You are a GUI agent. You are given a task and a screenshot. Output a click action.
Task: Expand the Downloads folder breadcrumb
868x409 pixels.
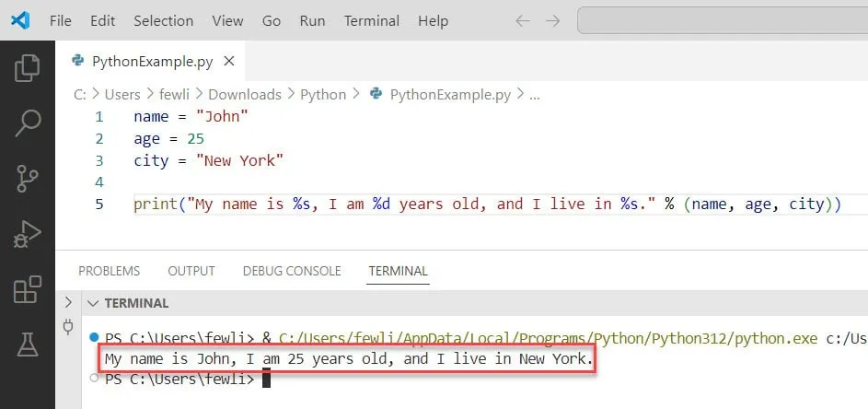(x=244, y=94)
